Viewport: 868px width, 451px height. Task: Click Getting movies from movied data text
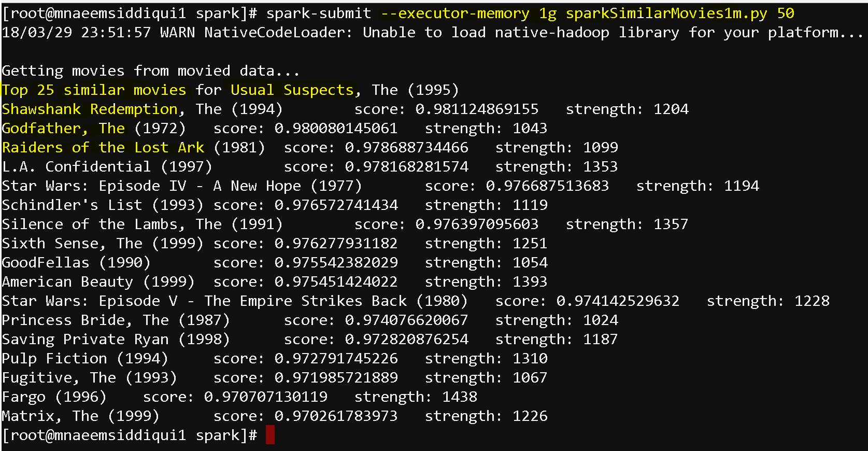150,71
